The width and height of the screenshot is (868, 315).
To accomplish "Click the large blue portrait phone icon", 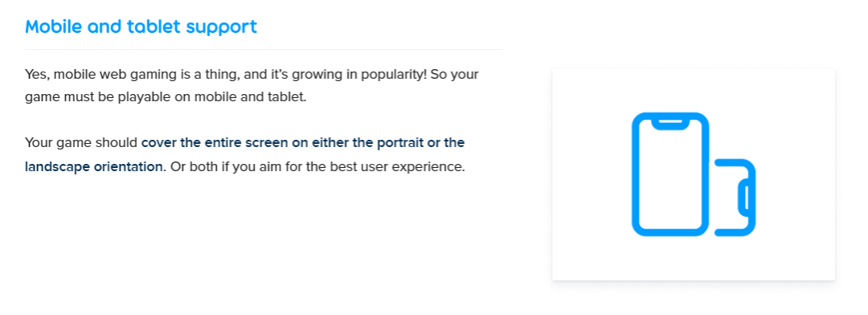I will [670, 174].
